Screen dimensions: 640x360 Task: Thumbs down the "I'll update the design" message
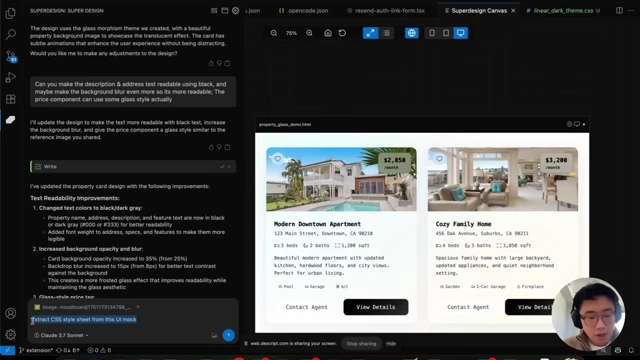(219, 147)
